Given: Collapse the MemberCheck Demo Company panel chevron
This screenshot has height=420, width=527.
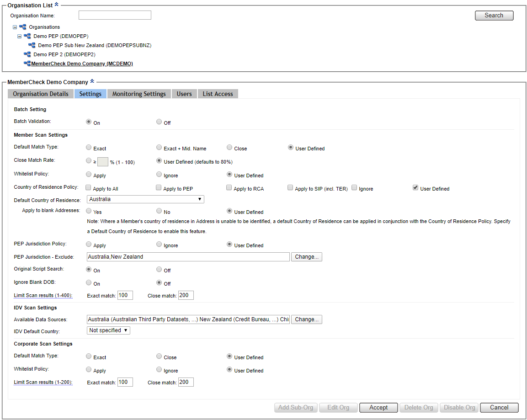Looking at the screenshot, I should click(x=92, y=81).
